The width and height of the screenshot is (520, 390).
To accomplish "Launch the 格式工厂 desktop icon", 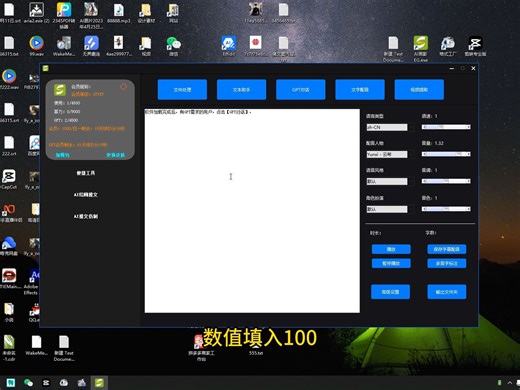I will [448, 46].
